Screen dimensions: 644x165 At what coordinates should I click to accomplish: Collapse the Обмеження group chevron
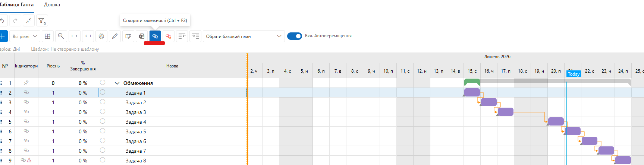coord(117,83)
